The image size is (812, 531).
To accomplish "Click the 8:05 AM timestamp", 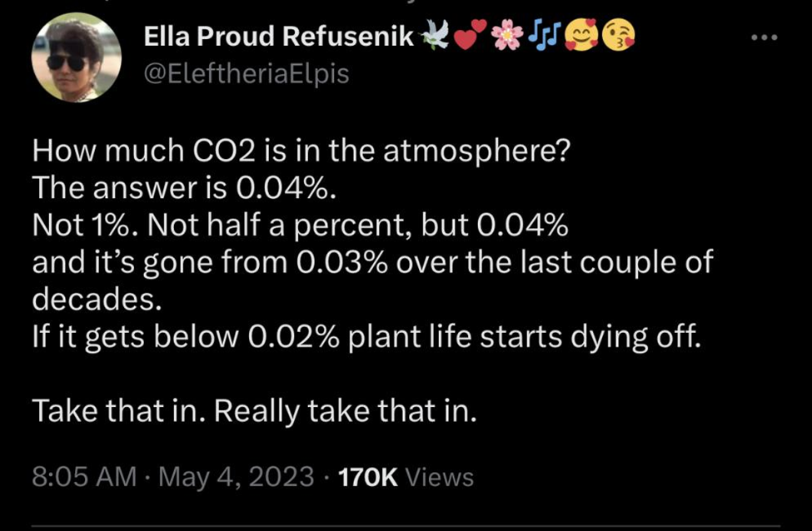I will tap(83, 477).
